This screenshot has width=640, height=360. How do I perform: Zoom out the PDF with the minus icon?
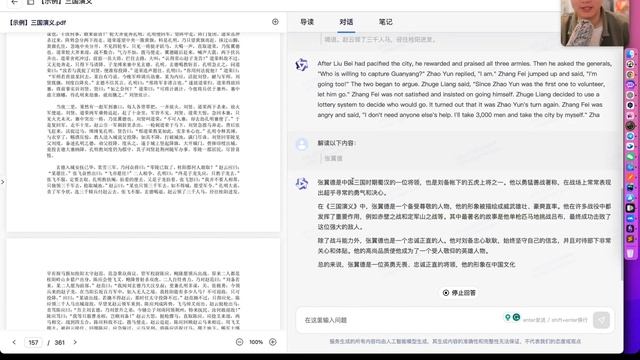click(240, 342)
